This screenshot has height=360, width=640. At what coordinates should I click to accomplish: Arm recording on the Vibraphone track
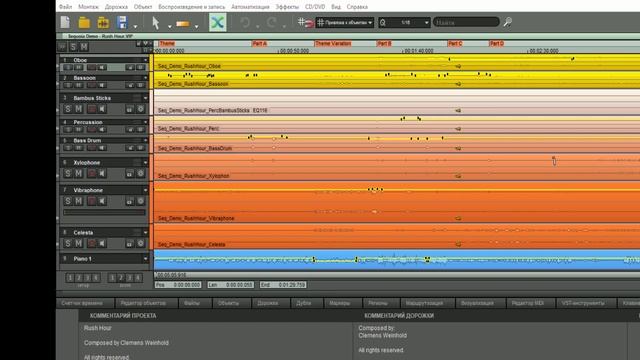[92, 201]
